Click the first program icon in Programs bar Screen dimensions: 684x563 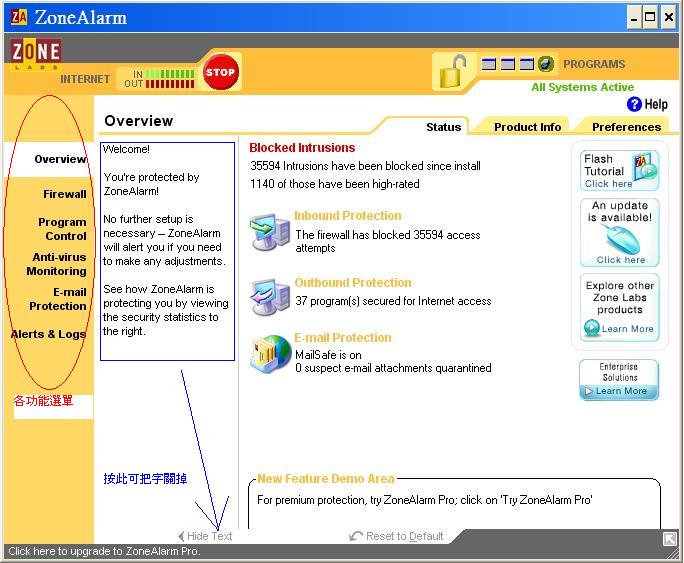489,64
